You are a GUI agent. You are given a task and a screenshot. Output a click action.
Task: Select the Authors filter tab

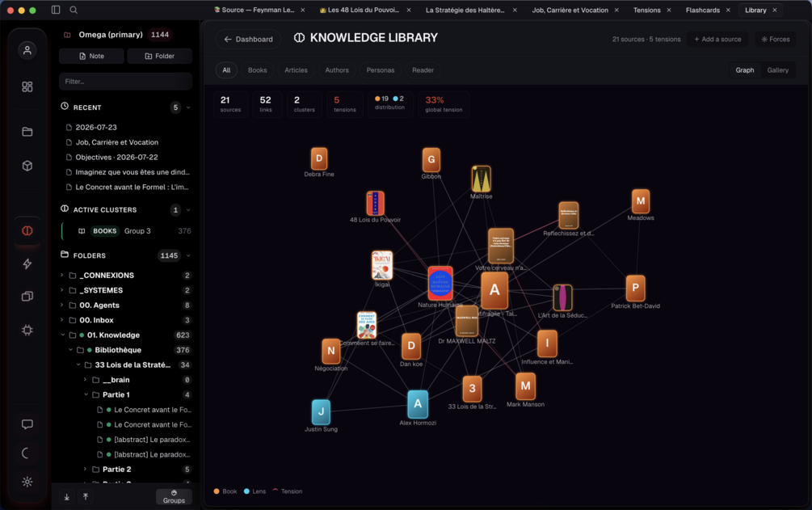pos(337,70)
